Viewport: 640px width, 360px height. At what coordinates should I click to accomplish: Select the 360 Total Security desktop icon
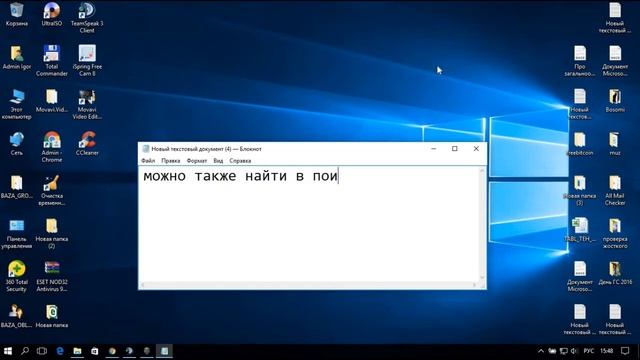tap(17, 276)
